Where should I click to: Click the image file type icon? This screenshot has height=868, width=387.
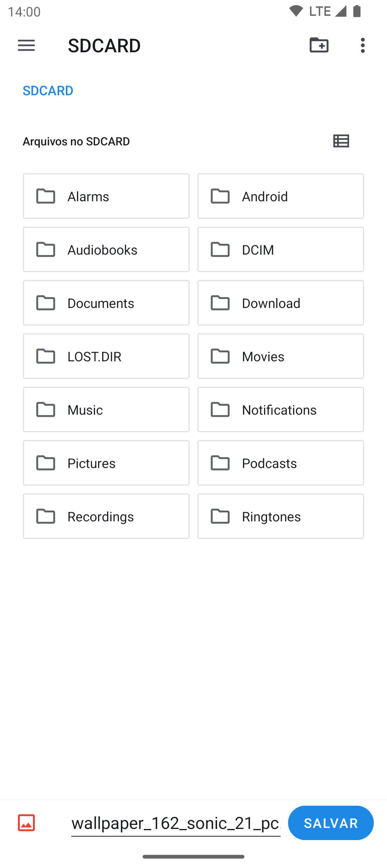click(27, 823)
